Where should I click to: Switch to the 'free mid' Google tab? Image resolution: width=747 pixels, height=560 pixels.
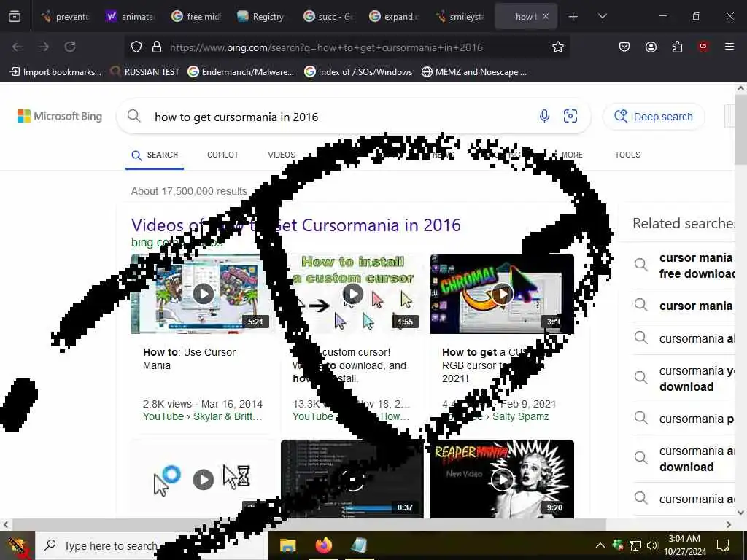pos(196,17)
